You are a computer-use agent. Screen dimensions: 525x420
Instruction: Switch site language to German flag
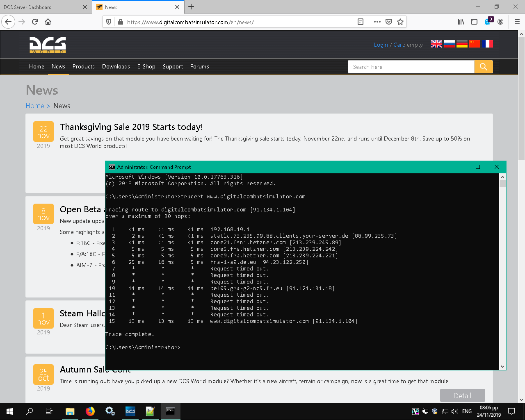(x=462, y=44)
